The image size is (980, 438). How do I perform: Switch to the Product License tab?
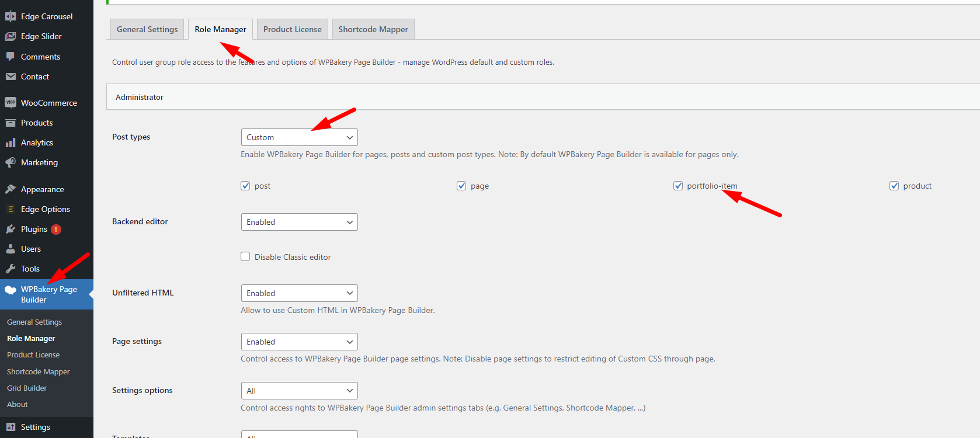pyautogui.click(x=292, y=29)
